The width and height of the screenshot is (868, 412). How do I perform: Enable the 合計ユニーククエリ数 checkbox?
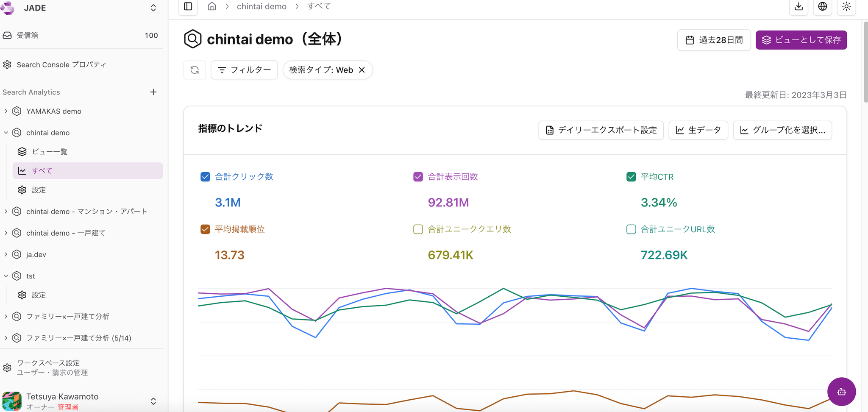[x=418, y=229]
